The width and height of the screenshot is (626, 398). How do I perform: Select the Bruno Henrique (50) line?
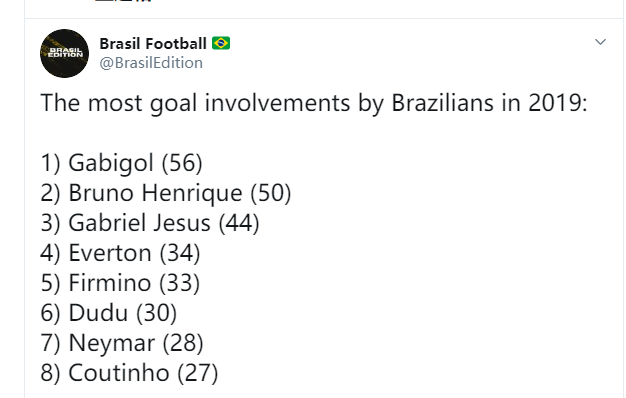click(166, 193)
